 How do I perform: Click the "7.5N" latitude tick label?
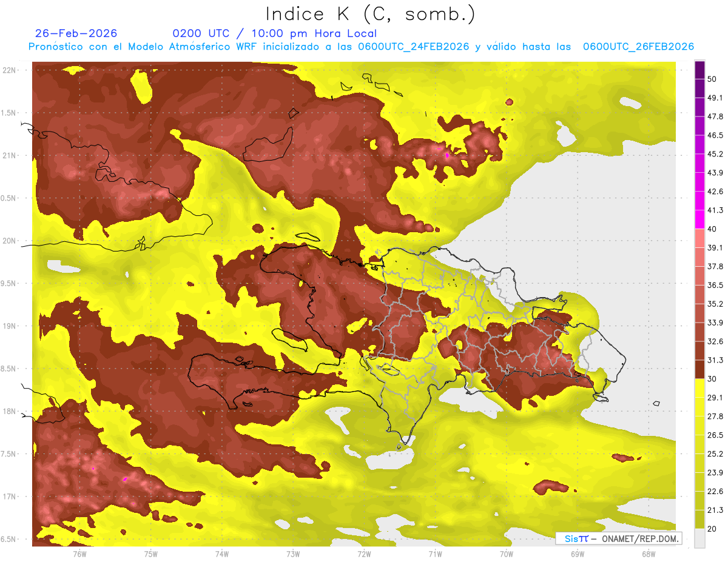[x=9, y=454]
